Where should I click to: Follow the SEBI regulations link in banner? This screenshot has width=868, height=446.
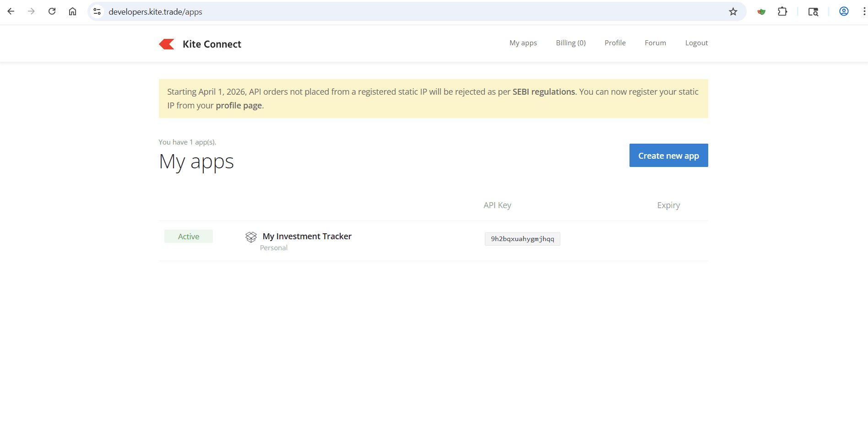point(543,92)
